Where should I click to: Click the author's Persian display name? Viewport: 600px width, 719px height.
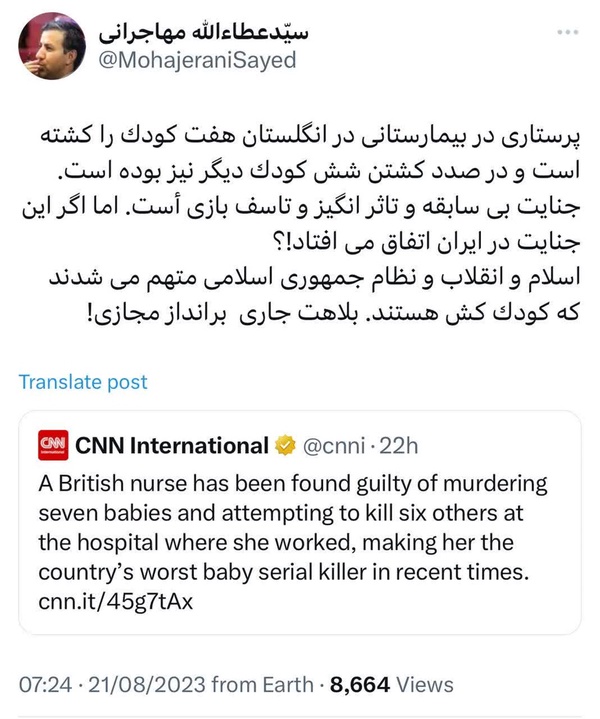203,32
